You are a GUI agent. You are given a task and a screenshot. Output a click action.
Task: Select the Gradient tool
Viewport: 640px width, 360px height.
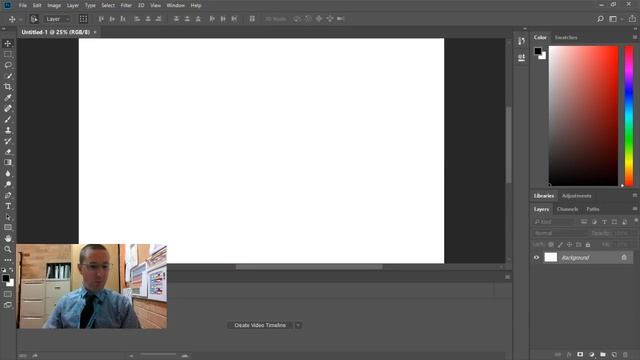[x=8, y=162]
